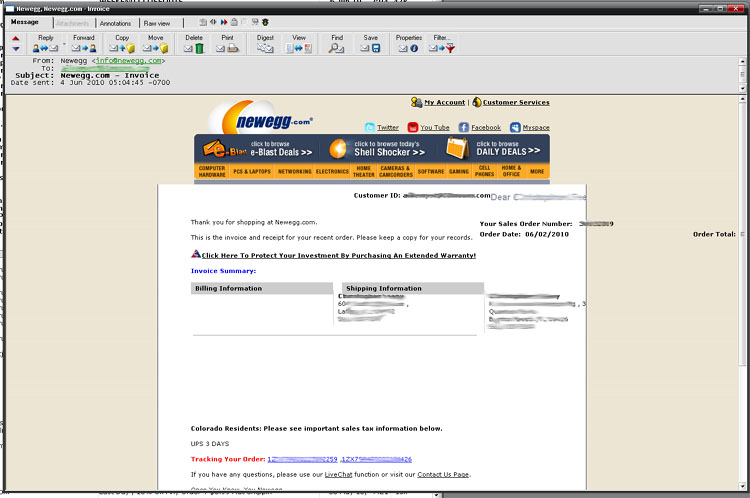This screenshot has width=750, height=498.
Task: Switch to the Message tab
Action: tap(25, 22)
